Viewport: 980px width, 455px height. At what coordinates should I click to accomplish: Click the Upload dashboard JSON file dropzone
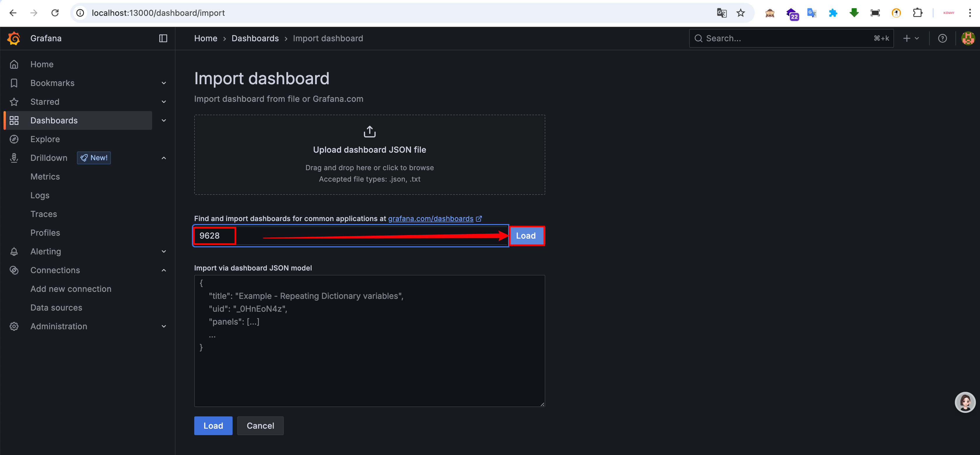tap(369, 154)
